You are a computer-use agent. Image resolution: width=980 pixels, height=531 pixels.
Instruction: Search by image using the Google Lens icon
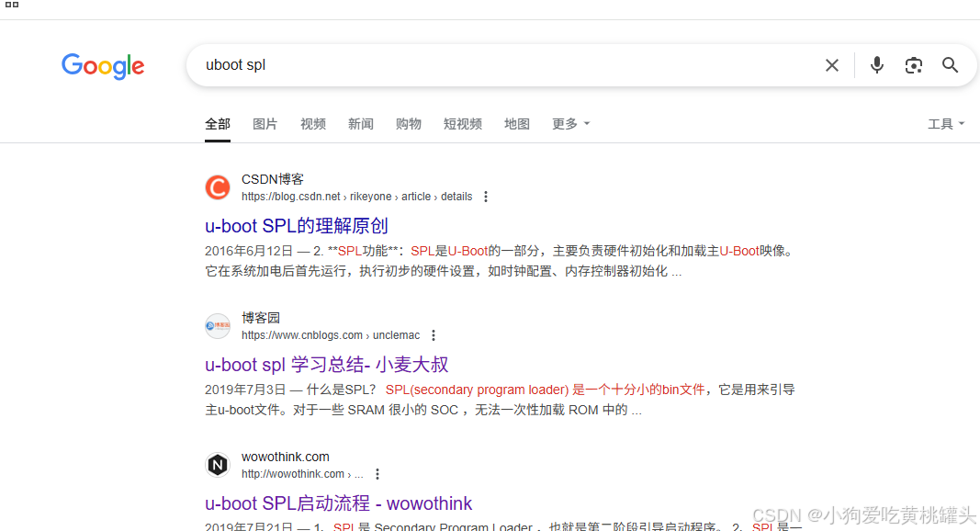[913, 64]
